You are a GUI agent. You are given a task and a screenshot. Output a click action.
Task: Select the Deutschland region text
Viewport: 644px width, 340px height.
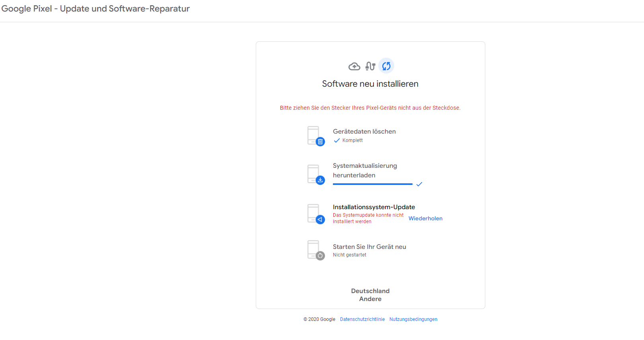tap(370, 291)
